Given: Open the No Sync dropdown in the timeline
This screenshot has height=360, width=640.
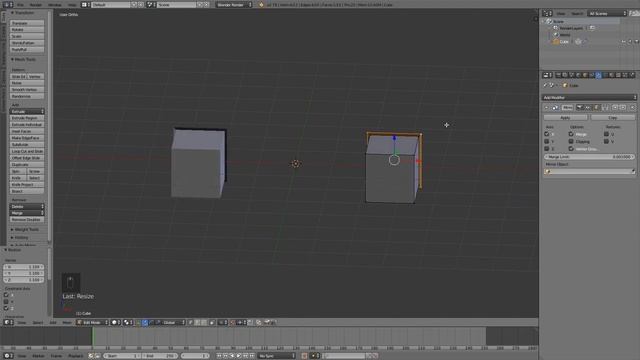Looking at the screenshot, I should [277, 356].
